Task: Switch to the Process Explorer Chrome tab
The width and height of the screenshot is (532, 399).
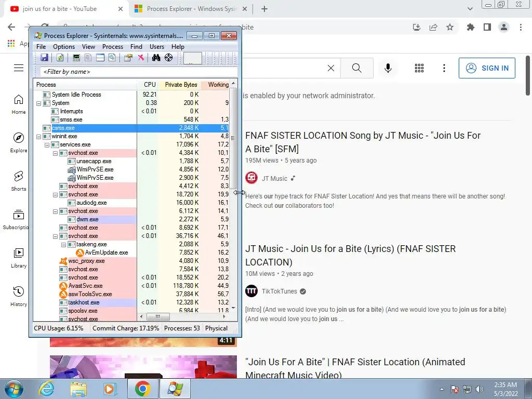Action: tap(191, 9)
